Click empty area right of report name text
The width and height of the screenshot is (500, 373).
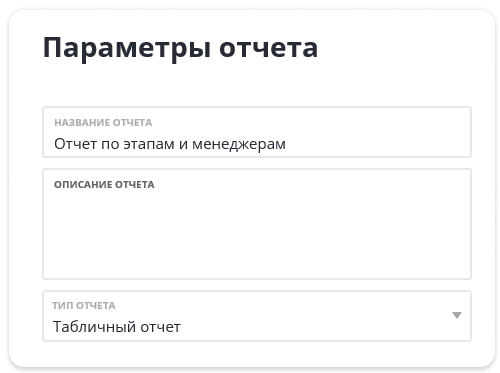[x=377, y=144]
